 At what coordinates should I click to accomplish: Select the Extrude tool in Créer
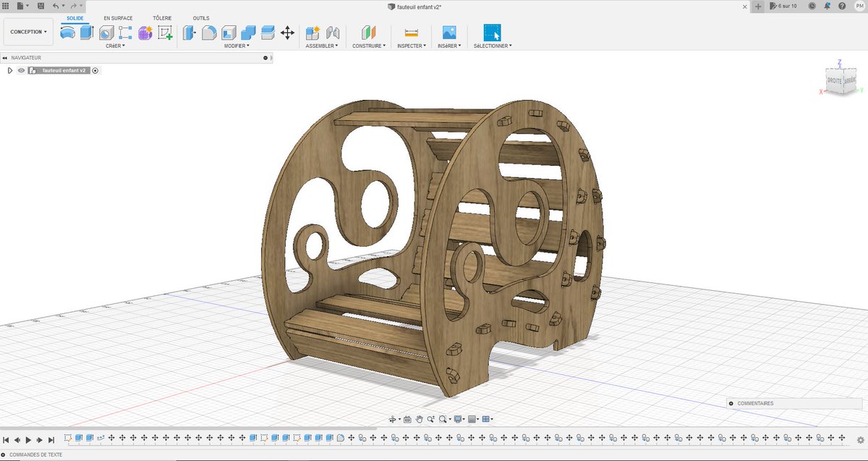point(87,33)
